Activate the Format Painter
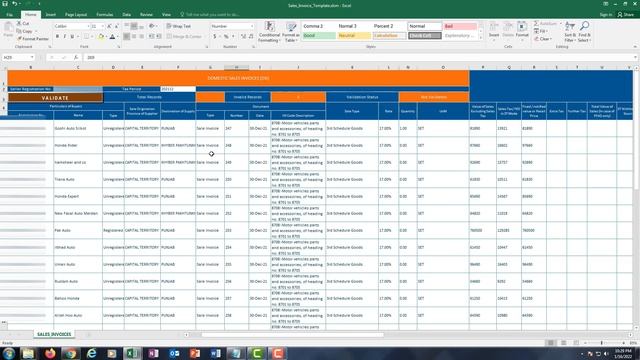 pyautogui.click(x=33, y=39)
